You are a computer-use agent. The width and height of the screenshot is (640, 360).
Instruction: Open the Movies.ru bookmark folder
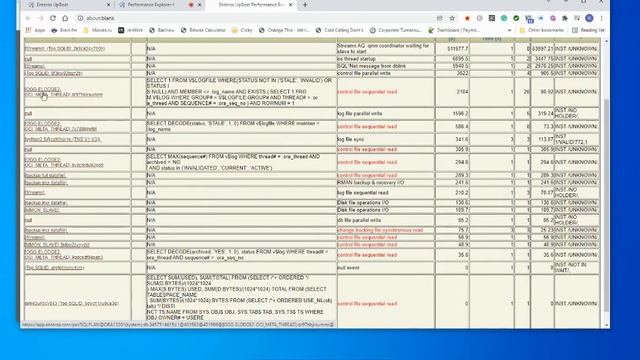click(x=97, y=30)
